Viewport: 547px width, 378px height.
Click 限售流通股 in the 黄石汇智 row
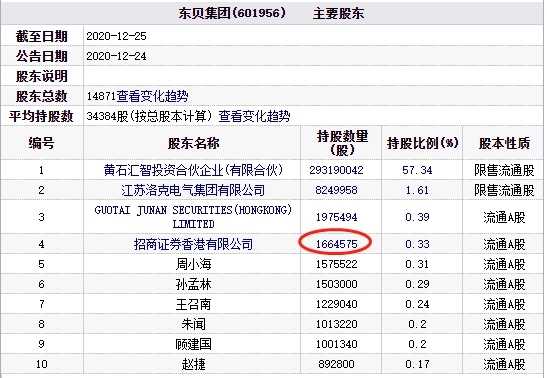tap(504, 170)
